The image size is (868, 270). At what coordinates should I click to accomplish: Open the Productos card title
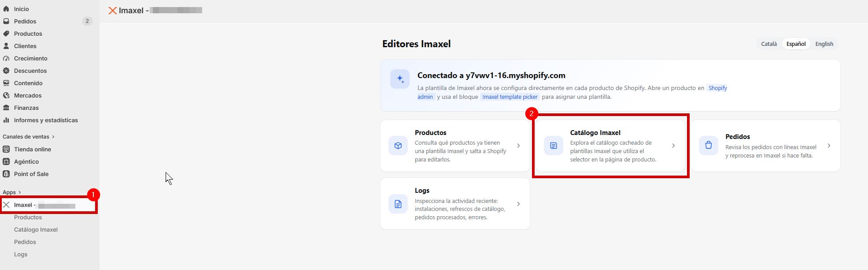tap(431, 132)
